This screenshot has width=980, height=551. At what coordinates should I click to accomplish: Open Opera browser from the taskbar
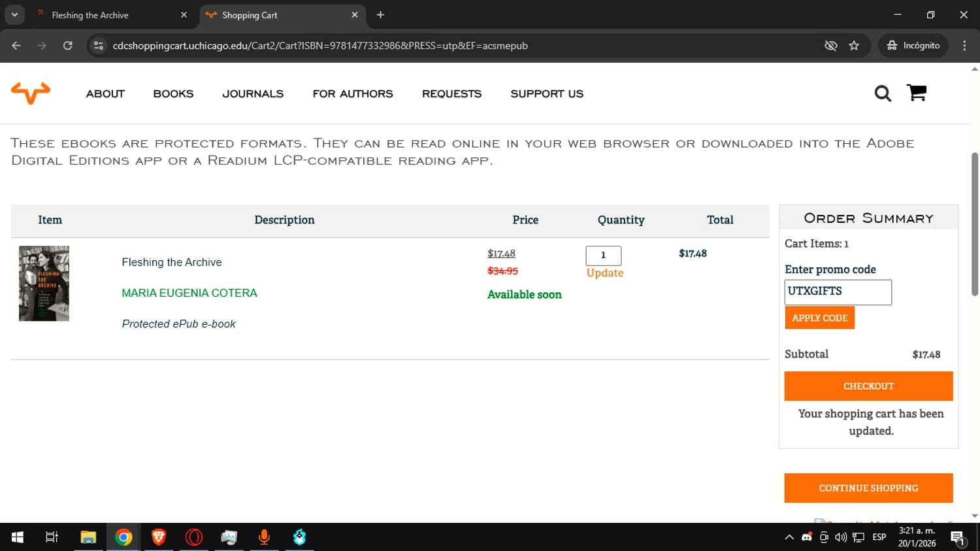coord(194,537)
